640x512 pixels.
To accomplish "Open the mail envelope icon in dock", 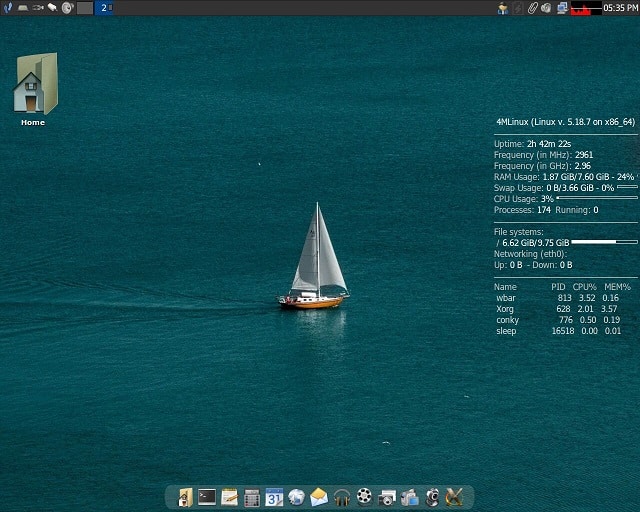I will [319, 497].
